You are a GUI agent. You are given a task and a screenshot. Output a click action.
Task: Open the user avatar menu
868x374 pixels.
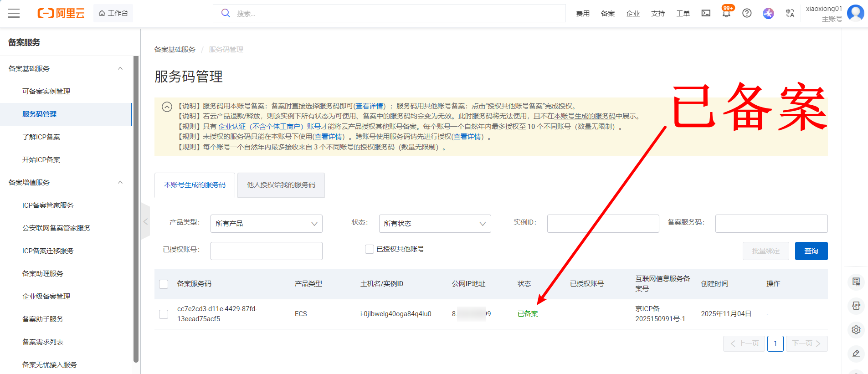click(855, 13)
